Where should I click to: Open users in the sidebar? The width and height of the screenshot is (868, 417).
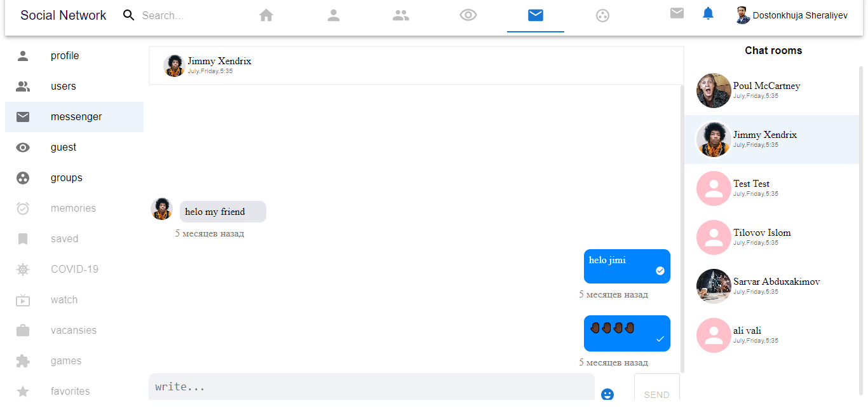click(x=74, y=86)
